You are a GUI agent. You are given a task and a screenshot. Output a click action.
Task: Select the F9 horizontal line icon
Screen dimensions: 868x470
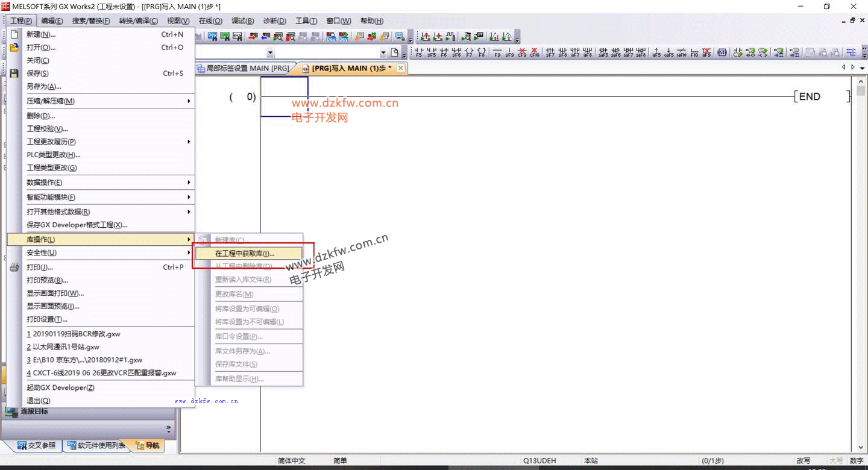497,52
